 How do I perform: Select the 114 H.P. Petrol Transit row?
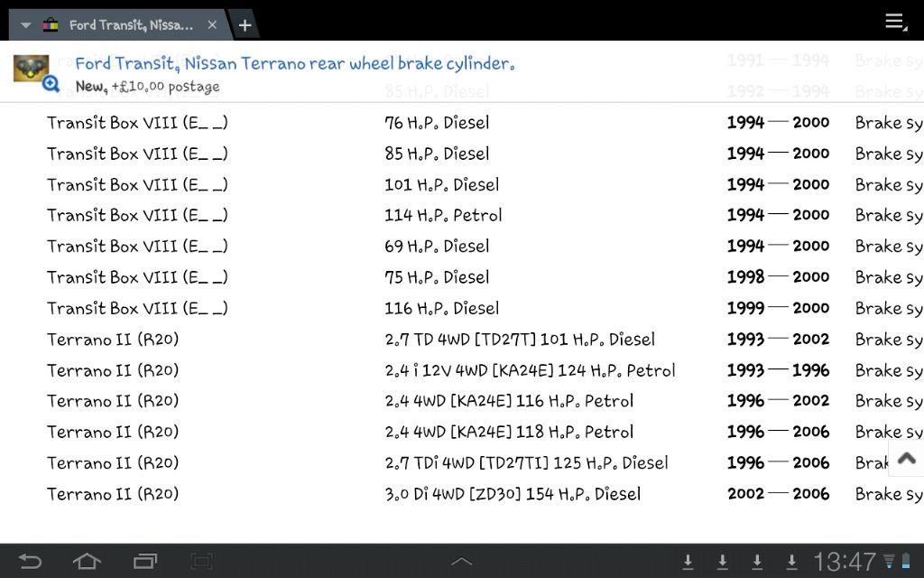443,215
